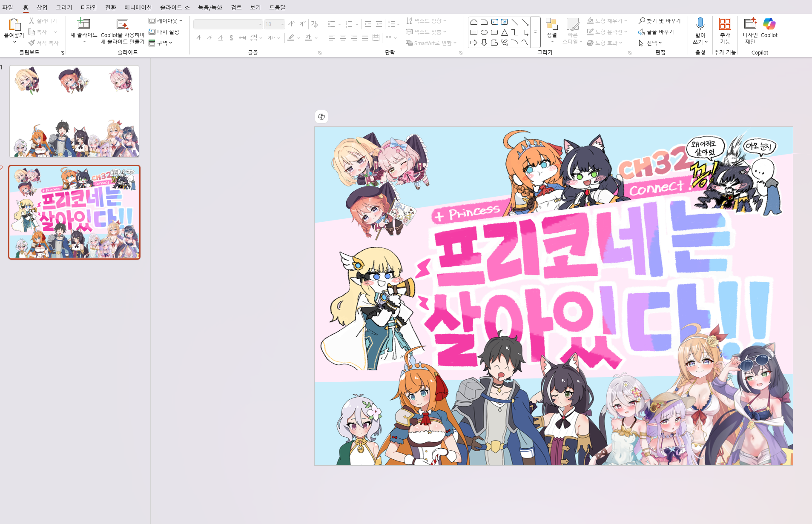This screenshot has height=524, width=812.
Task: Select the rectangle shape
Action: [x=473, y=32]
